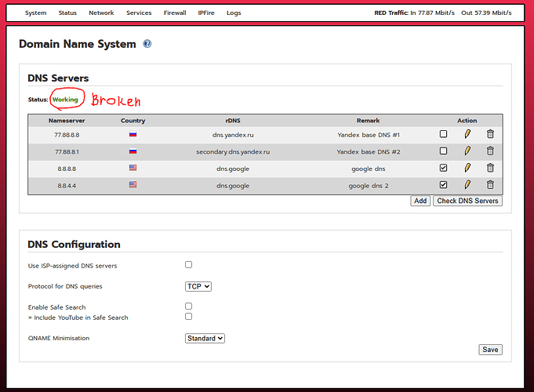
Task: Delete the 77.88.8.1 nameserver with trash icon
Action: (490, 151)
